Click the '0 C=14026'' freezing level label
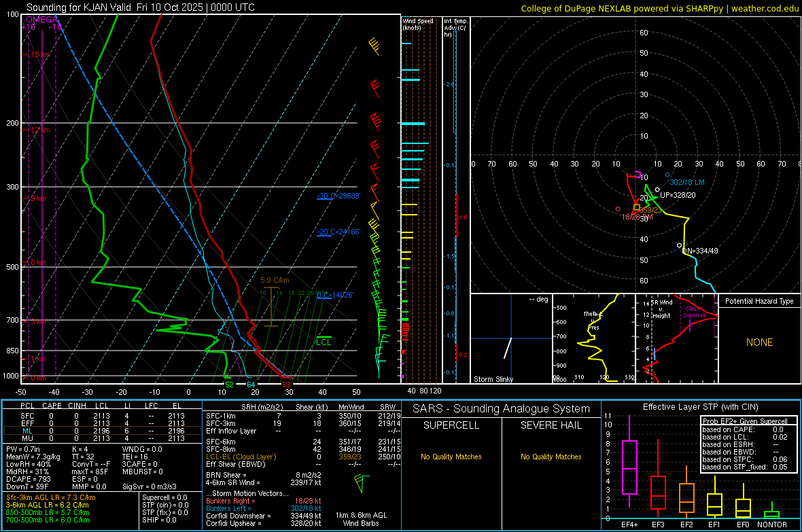The image size is (802, 532). coord(335,295)
